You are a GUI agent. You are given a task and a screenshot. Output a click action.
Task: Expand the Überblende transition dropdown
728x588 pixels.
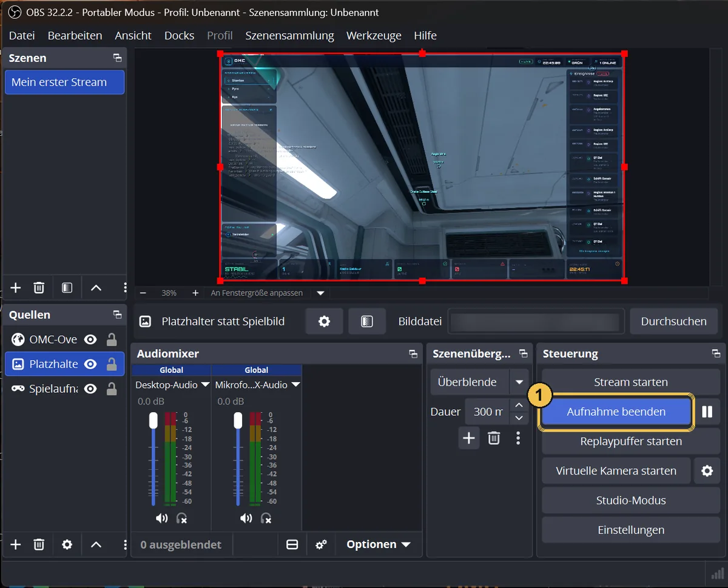click(519, 383)
